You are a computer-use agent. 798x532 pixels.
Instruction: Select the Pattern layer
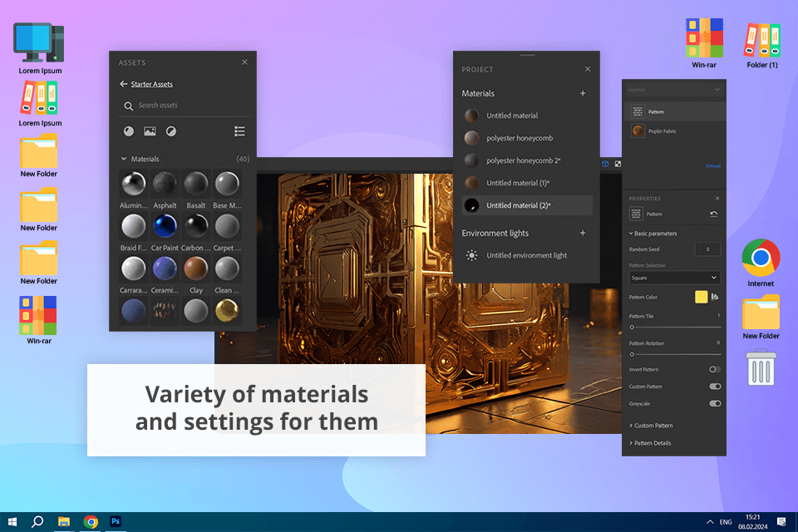[x=674, y=111]
